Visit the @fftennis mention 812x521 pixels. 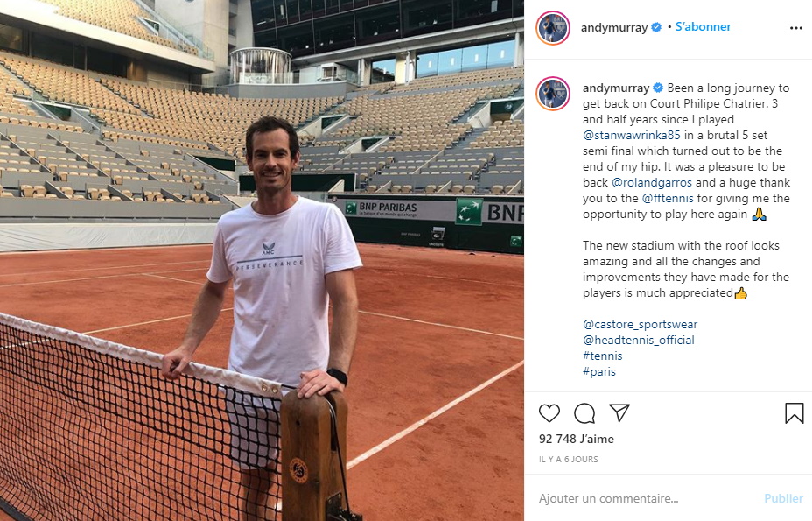(x=668, y=198)
